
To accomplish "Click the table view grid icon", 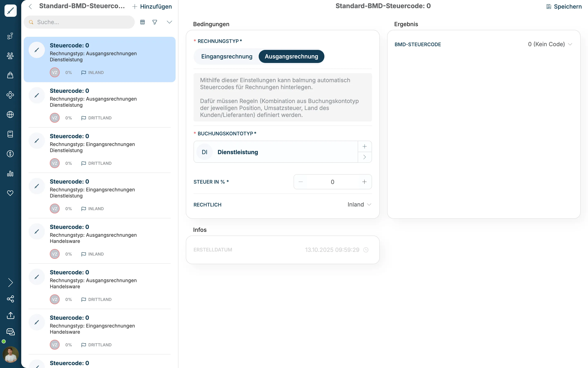I will (143, 22).
